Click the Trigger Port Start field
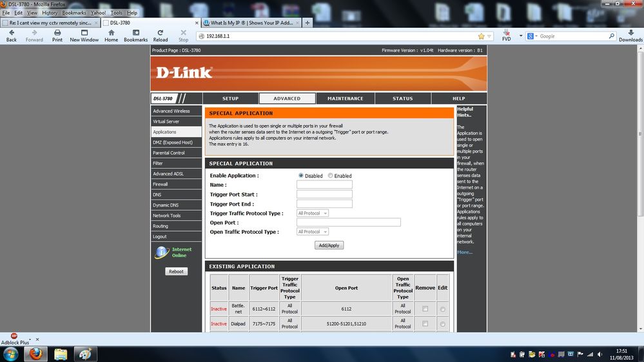The width and height of the screenshot is (644, 362). click(x=324, y=194)
